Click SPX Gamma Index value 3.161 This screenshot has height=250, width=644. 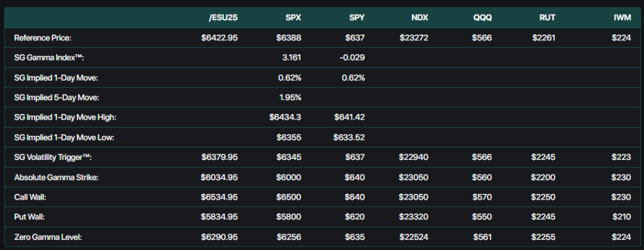coord(292,58)
